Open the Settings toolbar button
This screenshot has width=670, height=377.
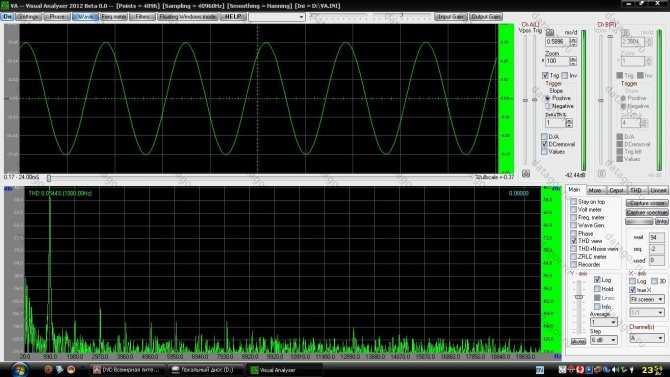(x=29, y=17)
